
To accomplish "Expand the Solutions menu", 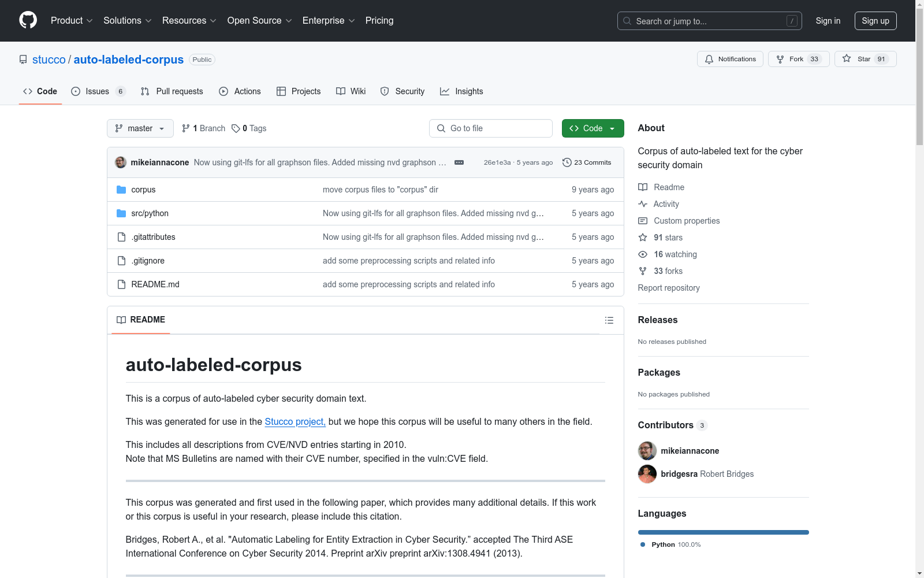I will [x=128, y=21].
